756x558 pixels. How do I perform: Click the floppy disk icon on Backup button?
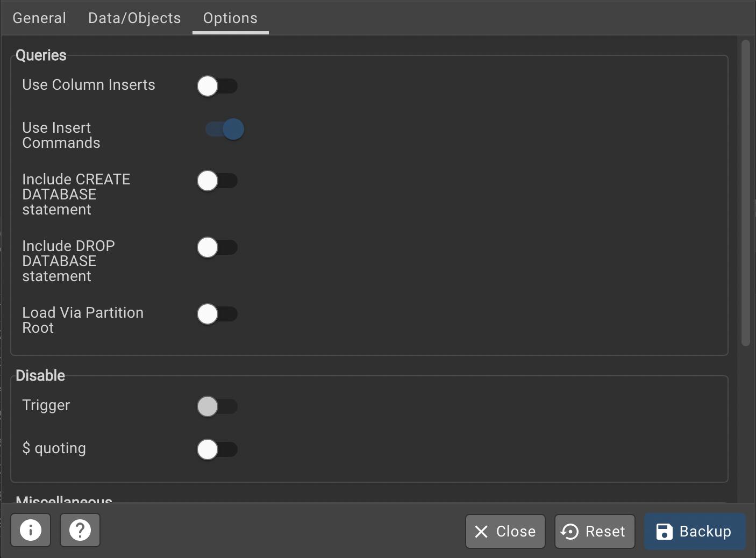(665, 531)
